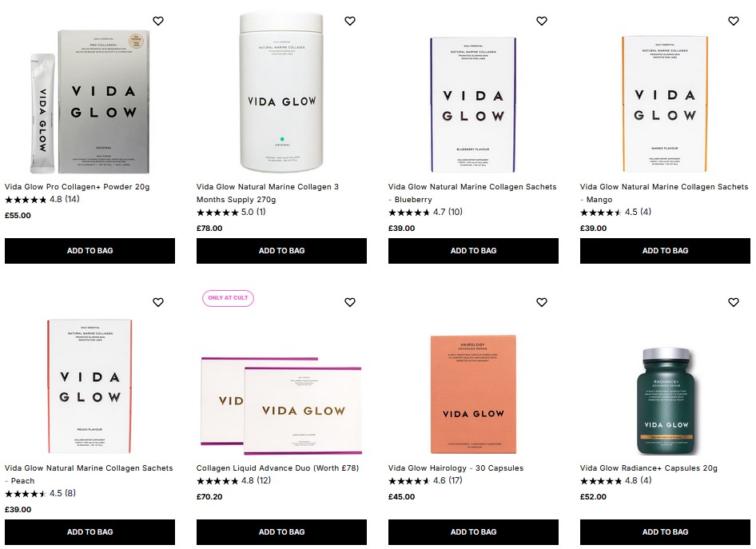Add the Blueberry collagen sachets to bag

473,250
